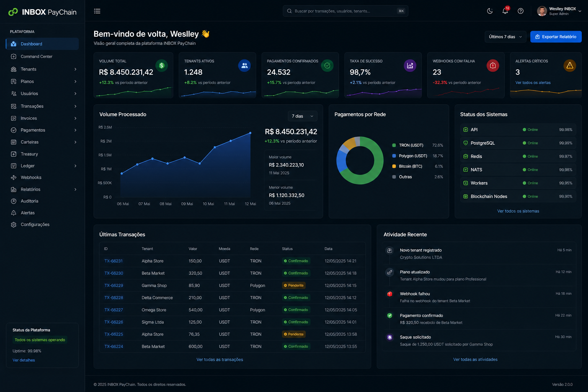Open Command Center in the sidebar
The width and height of the screenshot is (588, 392).
[x=36, y=57]
